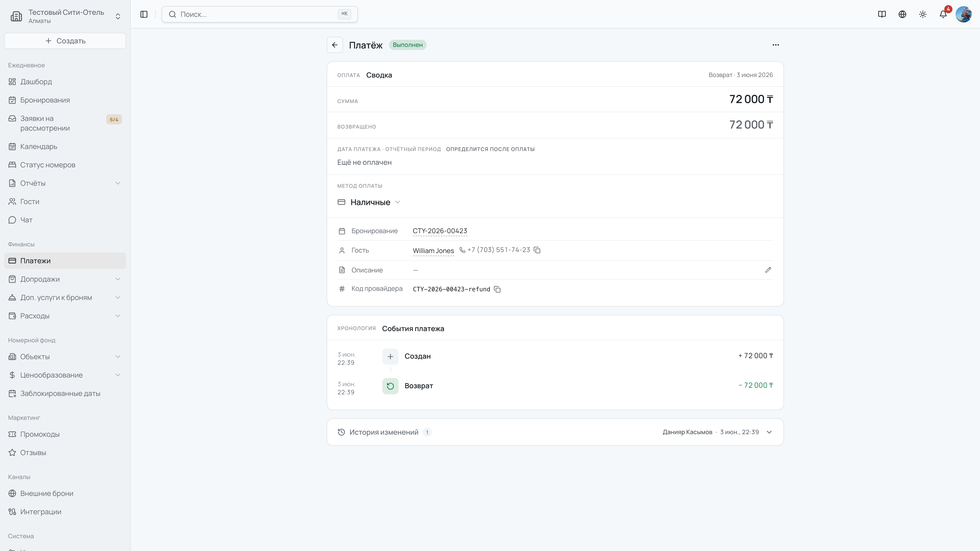Click the Ещё не оплачен text
This screenshot has width=980, height=551.
point(364,162)
